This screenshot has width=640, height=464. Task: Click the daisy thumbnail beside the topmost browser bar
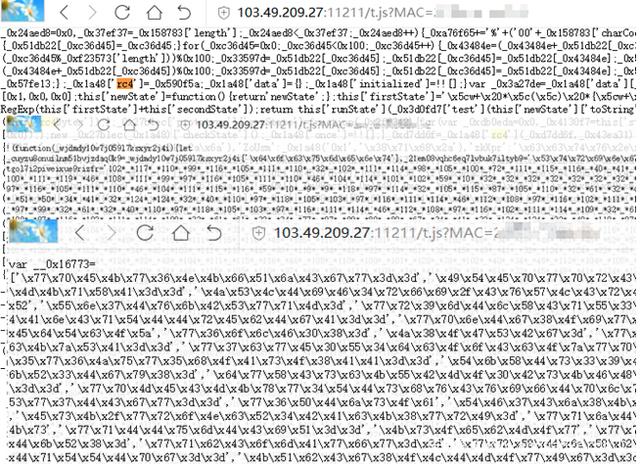22,11
